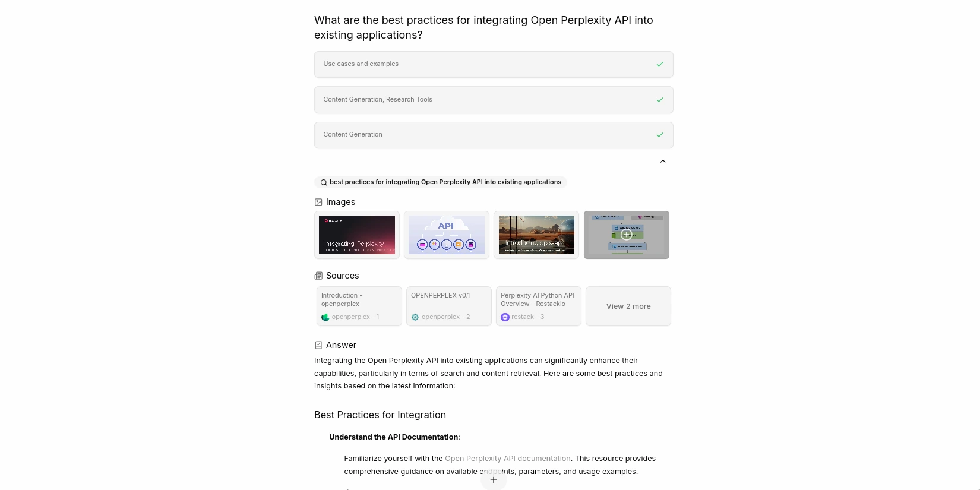Click the restack favicon in third source
Screen dimensions: 980x490
click(x=505, y=317)
